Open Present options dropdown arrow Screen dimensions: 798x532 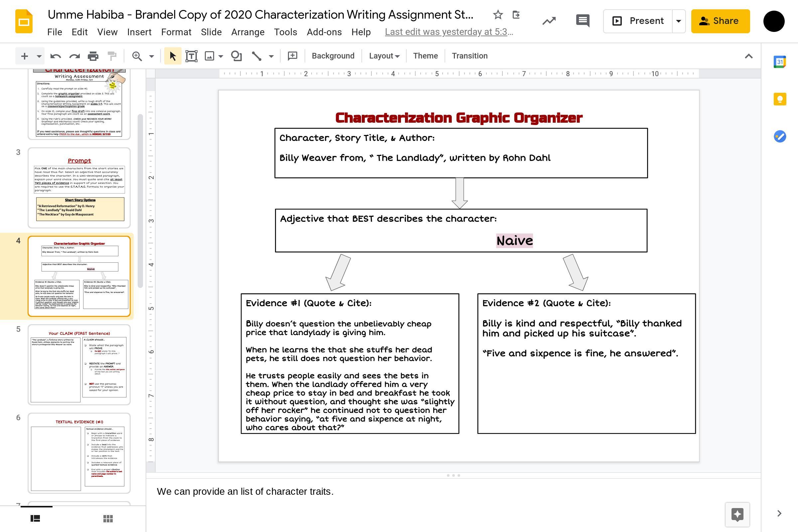[x=678, y=21]
